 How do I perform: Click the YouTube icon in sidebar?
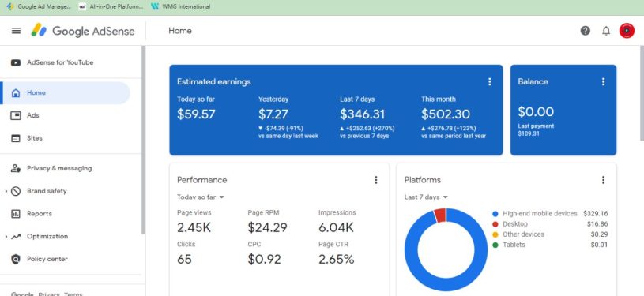coord(16,63)
